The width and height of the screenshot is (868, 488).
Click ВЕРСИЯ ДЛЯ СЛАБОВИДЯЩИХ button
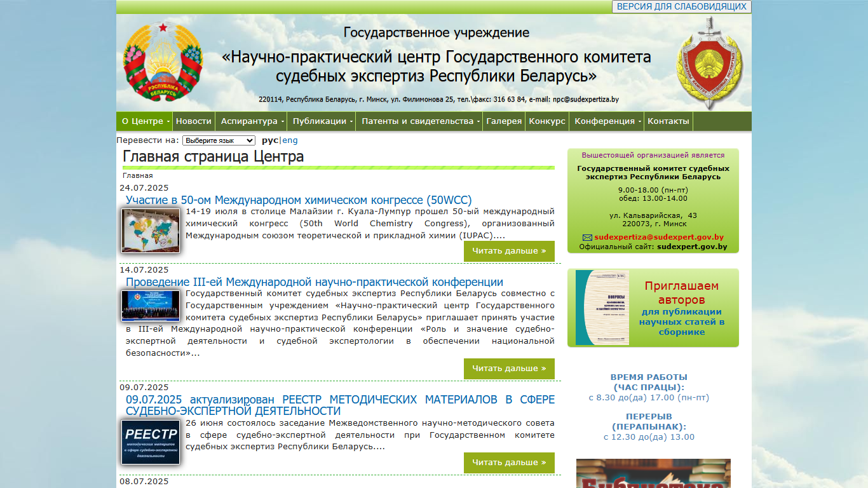682,6
